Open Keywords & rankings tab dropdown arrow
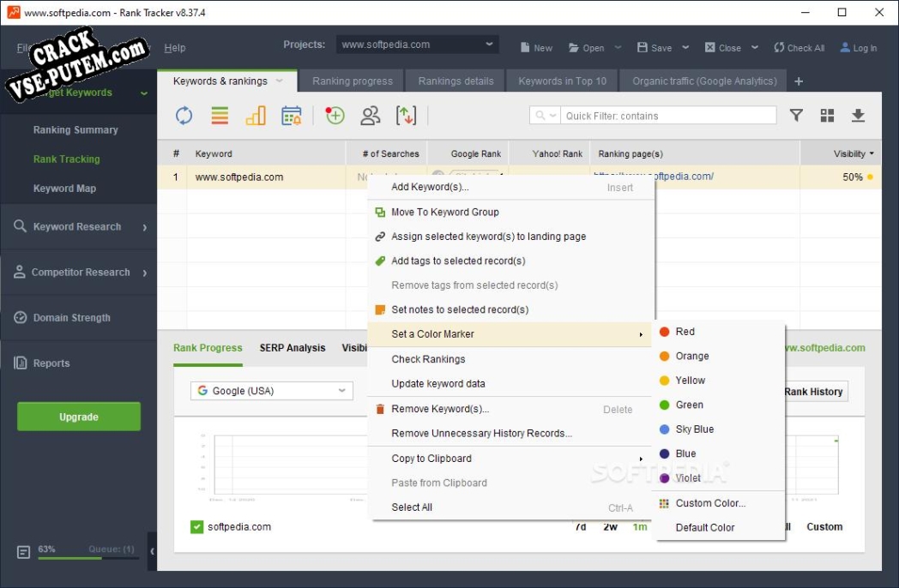899x588 pixels. pyautogui.click(x=279, y=81)
